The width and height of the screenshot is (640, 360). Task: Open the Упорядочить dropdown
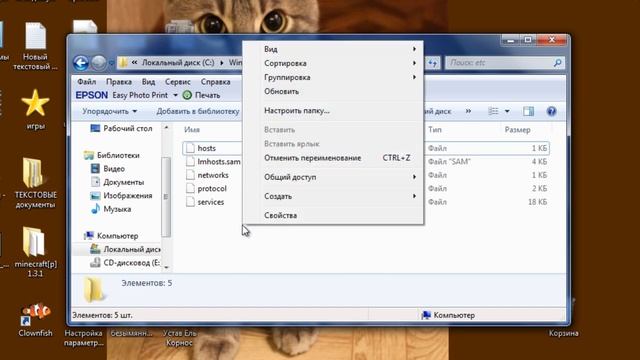point(109,111)
